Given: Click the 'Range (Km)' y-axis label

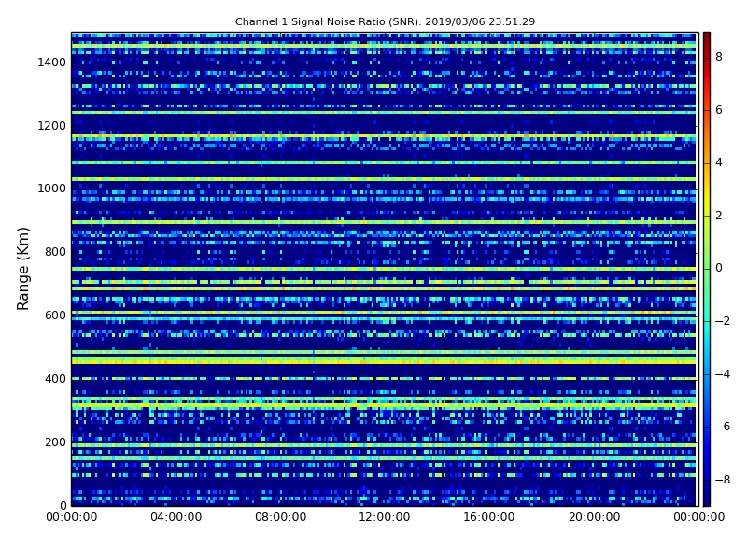Looking at the screenshot, I should tap(22, 269).
